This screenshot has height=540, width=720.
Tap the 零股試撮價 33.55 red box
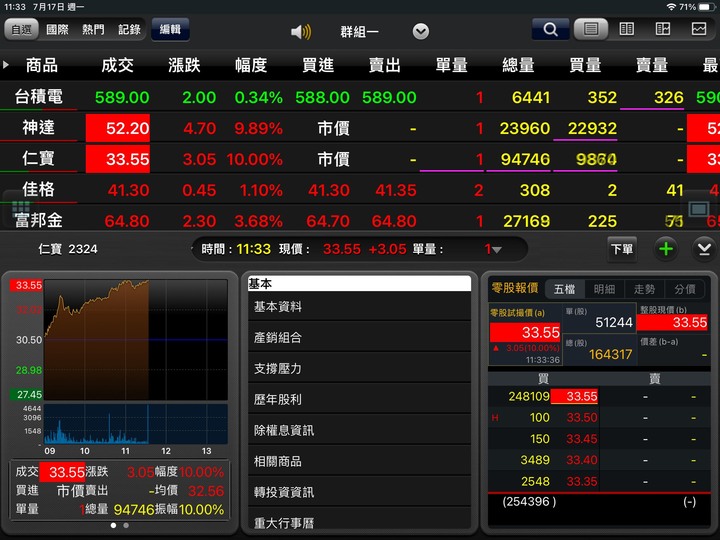(525, 332)
